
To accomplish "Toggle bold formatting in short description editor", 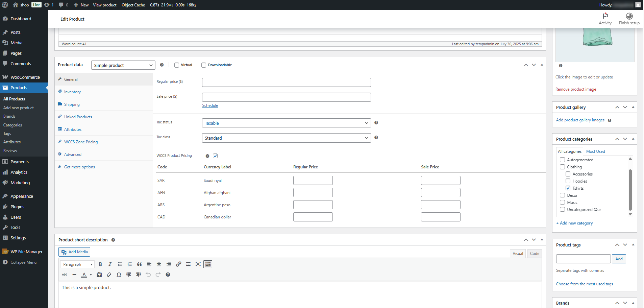I will [100, 264].
